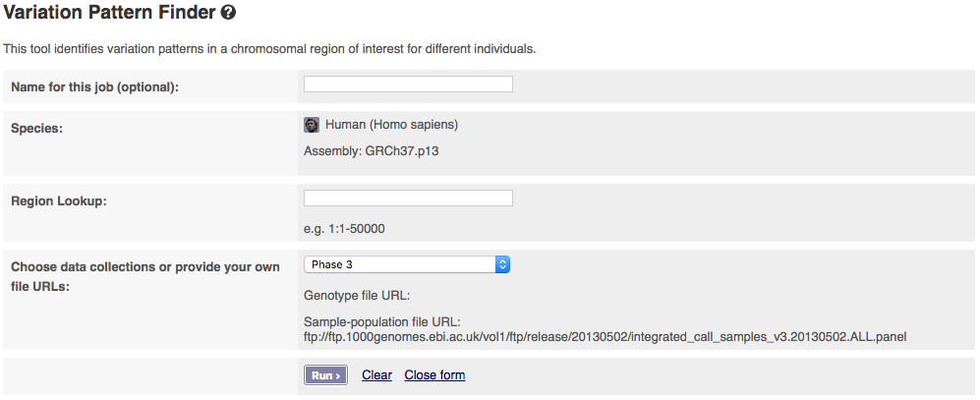This screenshot has height=400, width=980.
Task: Select the Human (Homo sapiens) species text
Action: 391,125
